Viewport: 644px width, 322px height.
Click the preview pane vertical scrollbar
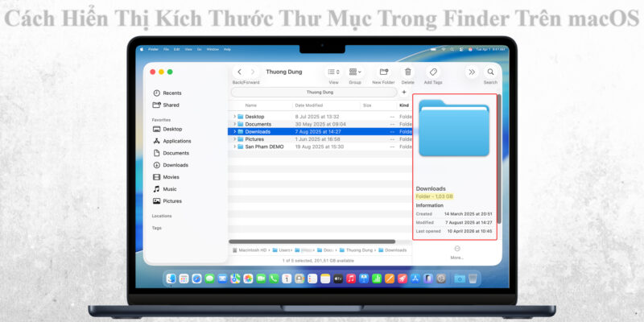click(x=499, y=159)
